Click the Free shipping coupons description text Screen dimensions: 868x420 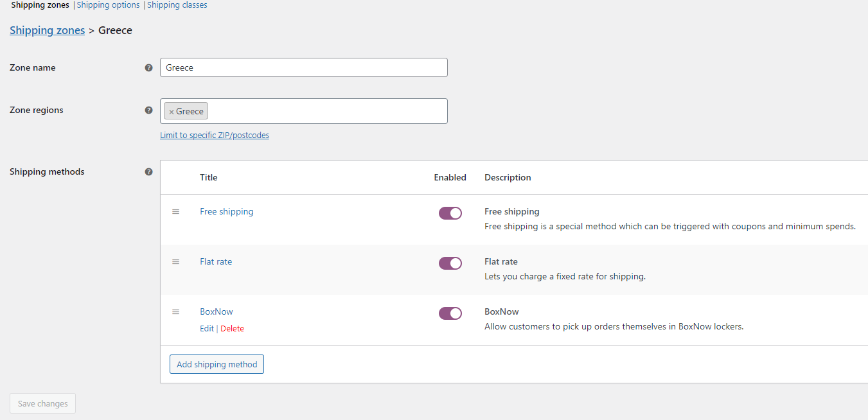pyautogui.click(x=670, y=226)
